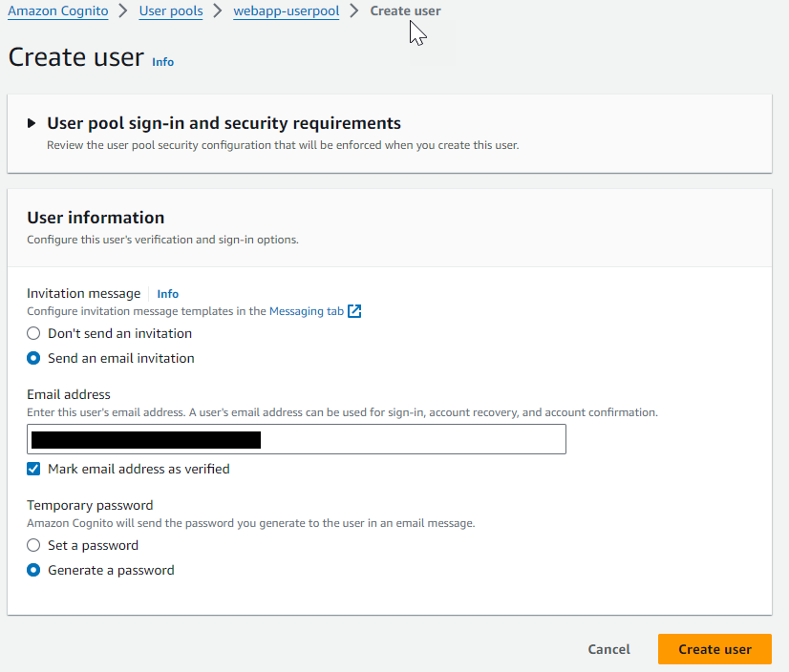Click the external link icon beside Messaging tab
The width and height of the screenshot is (789, 672).
click(x=354, y=311)
